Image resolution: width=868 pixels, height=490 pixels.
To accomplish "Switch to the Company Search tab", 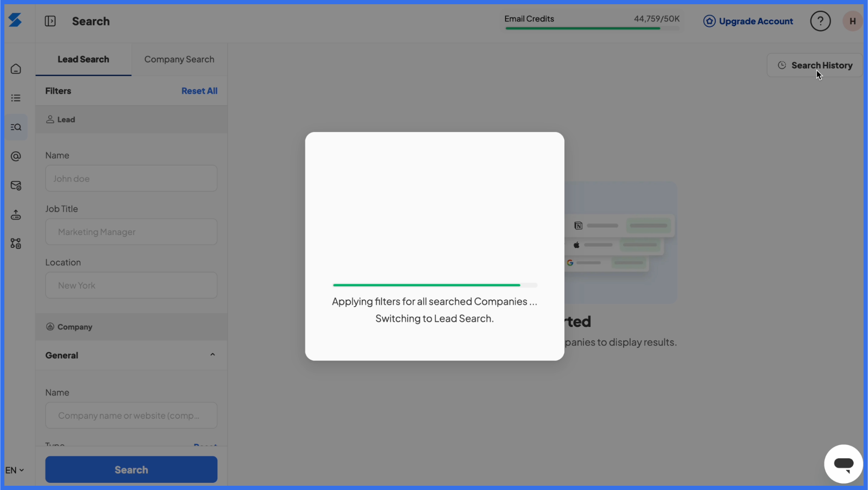I will click(x=179, y=59).
